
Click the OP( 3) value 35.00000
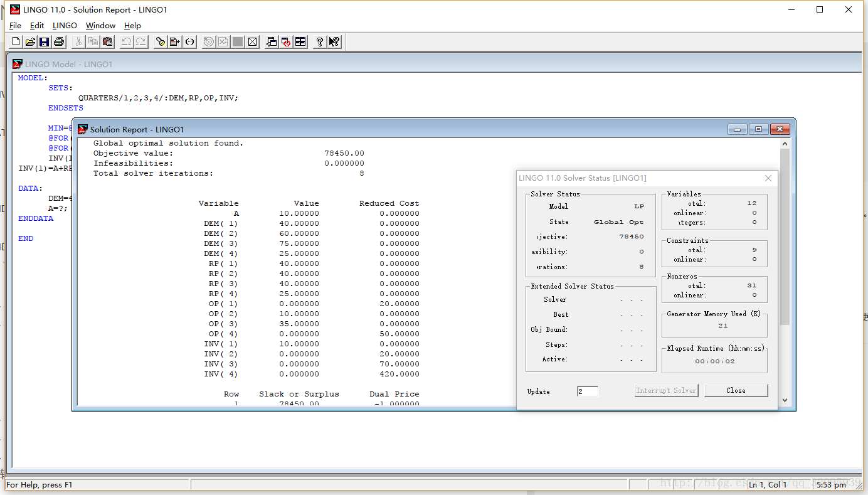click(x=299, y=324)
